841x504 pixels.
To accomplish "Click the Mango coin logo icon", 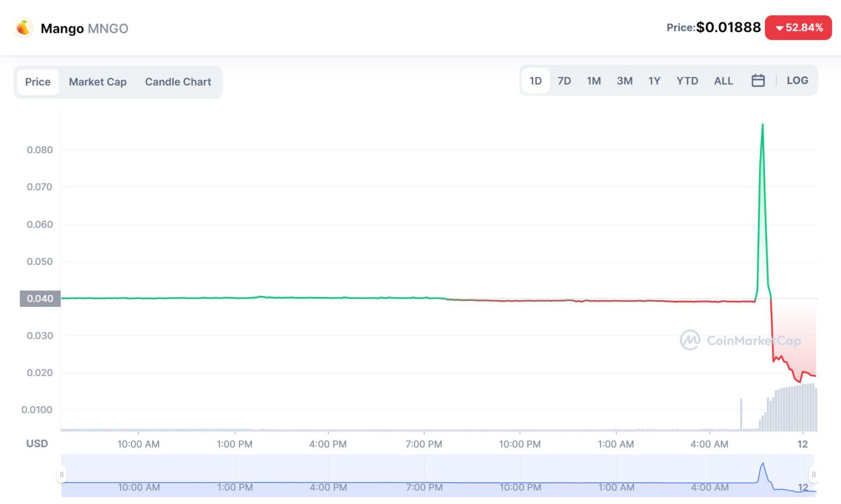I will click(x=24, y=28).
